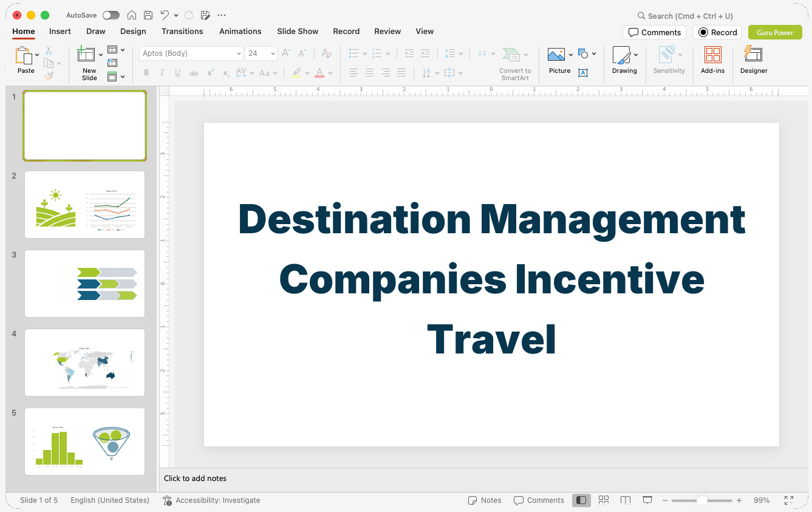
Task: Toggle Underline formatting
Action: tap(177, 73)
